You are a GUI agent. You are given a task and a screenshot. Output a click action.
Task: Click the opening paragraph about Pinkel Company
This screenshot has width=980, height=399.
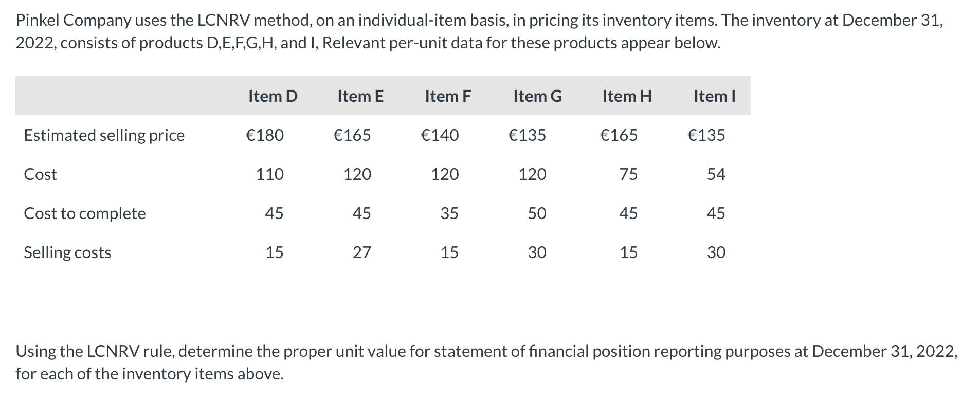point(479,31)
